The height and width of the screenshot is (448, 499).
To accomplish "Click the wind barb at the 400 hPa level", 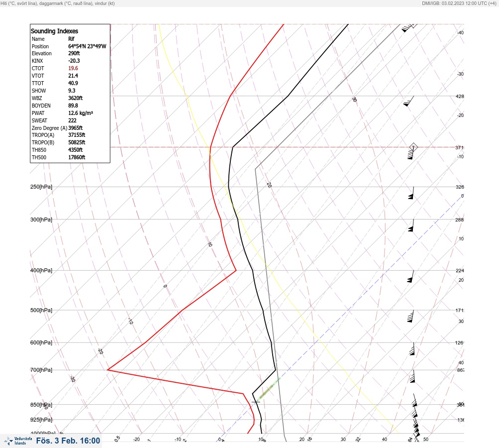I will coord(410,276).
